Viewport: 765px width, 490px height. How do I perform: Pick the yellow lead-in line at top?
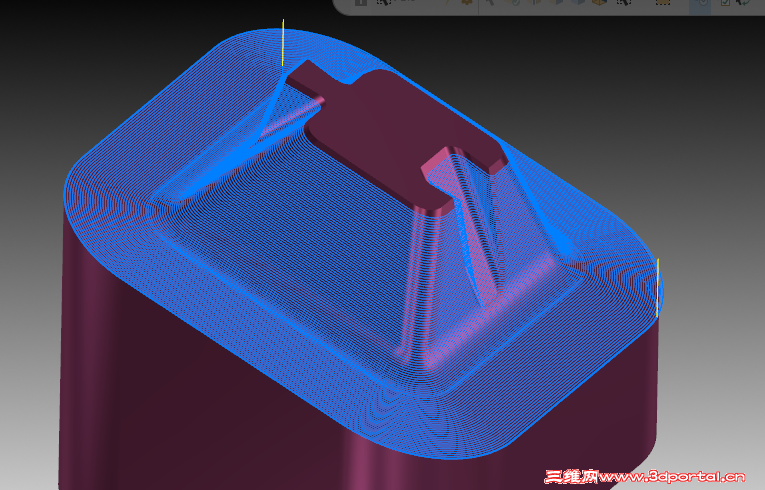click(x=283, y=42)
